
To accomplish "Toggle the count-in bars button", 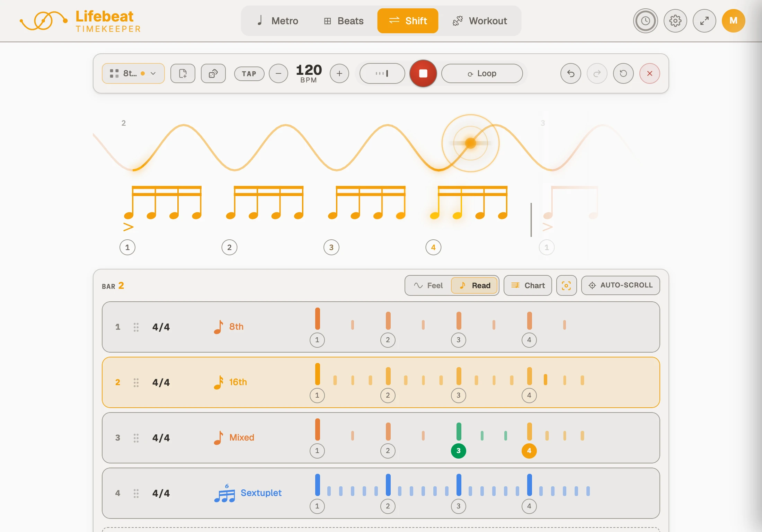I will coord(382,73).
